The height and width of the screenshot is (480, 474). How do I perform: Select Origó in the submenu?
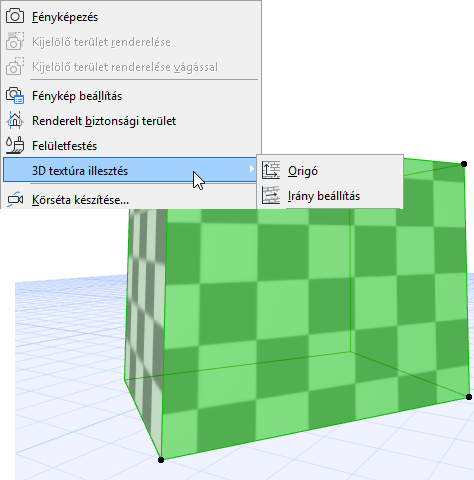click(x=330, y=171)
